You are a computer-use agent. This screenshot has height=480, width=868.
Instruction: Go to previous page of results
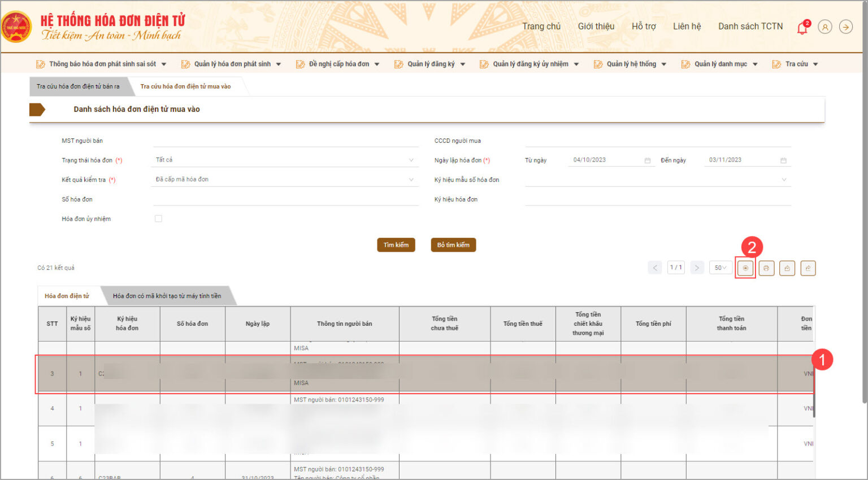(655, 268)
